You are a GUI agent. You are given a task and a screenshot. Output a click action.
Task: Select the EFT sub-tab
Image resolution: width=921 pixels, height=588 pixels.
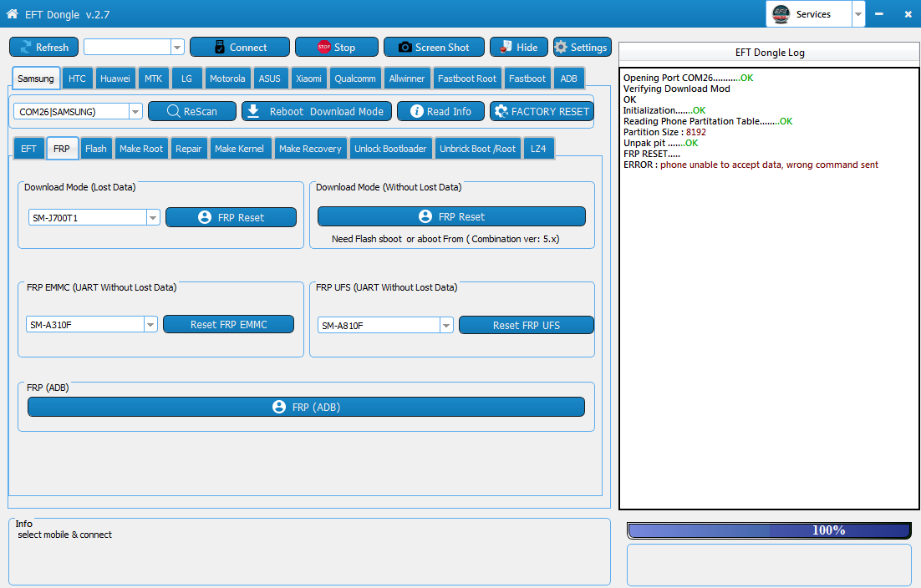[28, 149]
